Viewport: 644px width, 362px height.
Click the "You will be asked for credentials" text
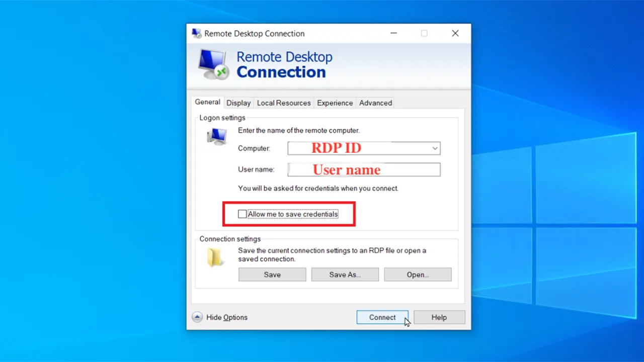pos(318,189)
